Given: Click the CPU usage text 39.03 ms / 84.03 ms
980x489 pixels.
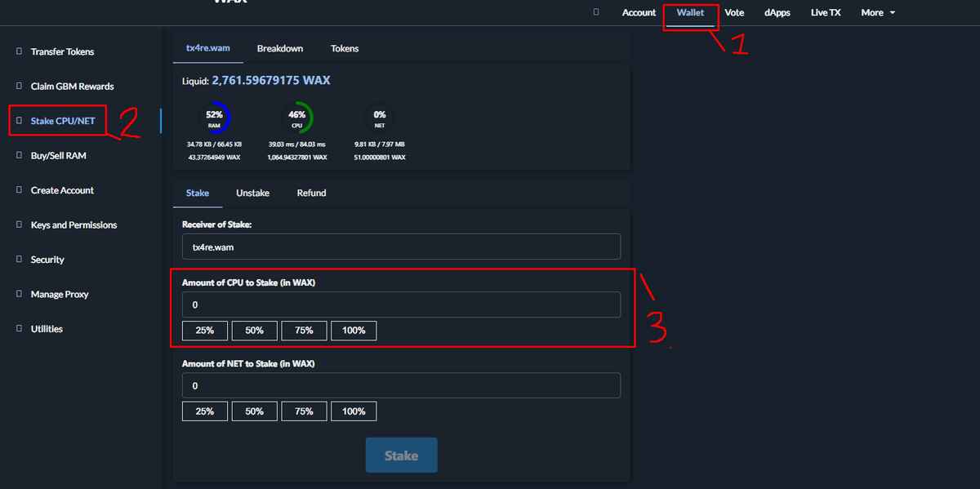Looking at the screenshot, I should pos(297,144).
